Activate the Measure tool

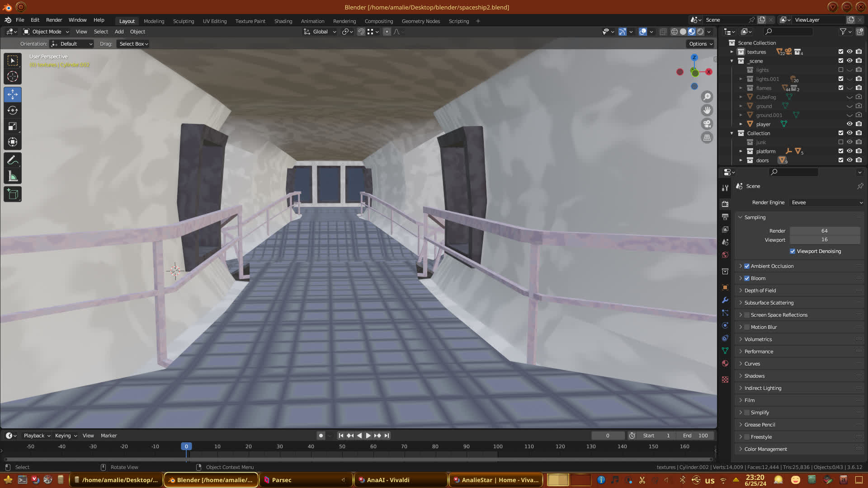click(x=13, y=177)
